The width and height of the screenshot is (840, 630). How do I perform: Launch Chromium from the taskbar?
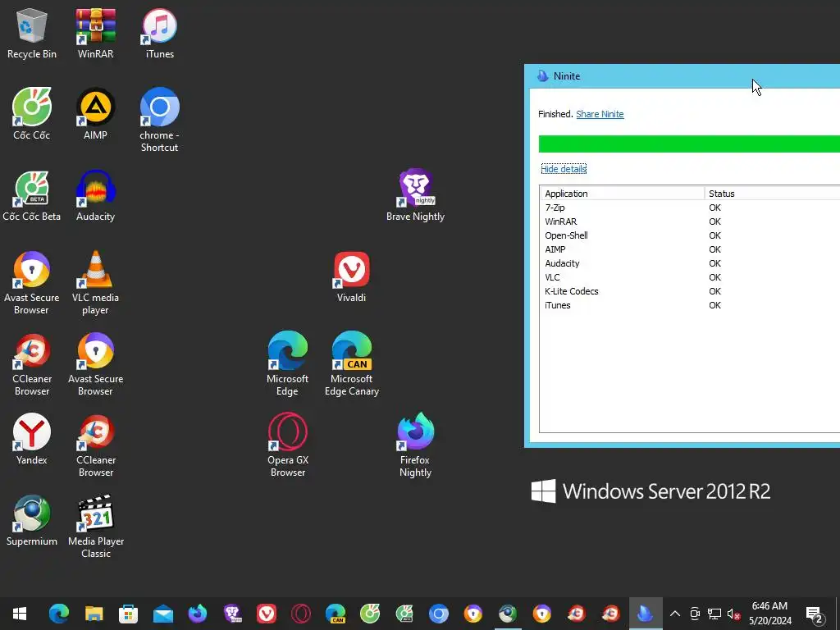439,614
